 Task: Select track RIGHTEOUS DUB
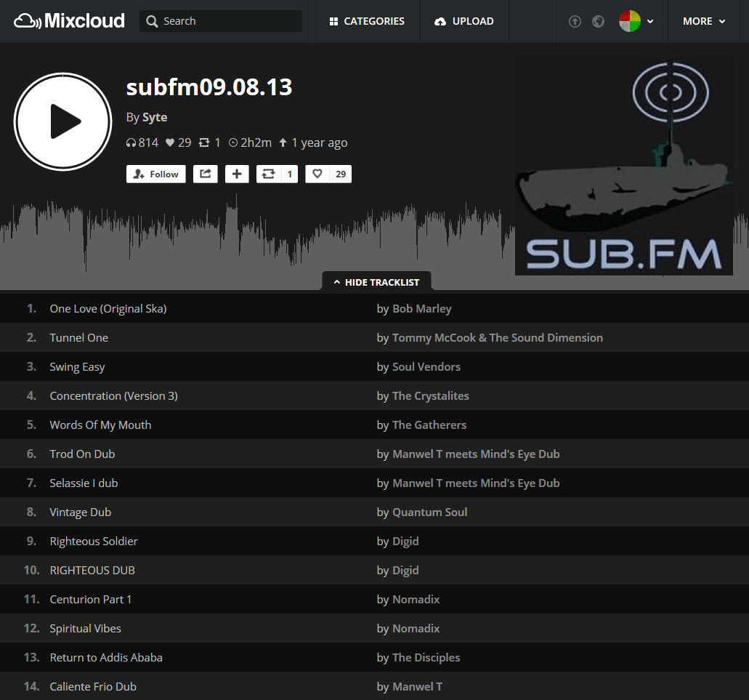92,571
